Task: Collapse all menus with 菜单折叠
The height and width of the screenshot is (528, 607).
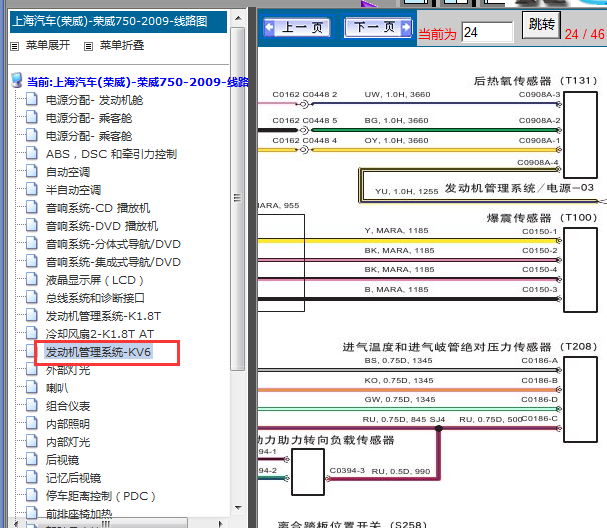Action: click(122, 46)
